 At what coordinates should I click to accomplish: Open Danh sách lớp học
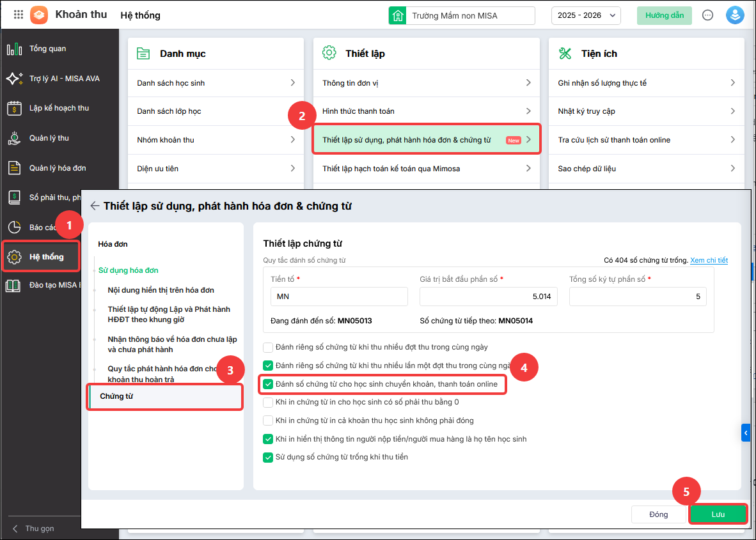pyautogui.click(x=216, y=111)
